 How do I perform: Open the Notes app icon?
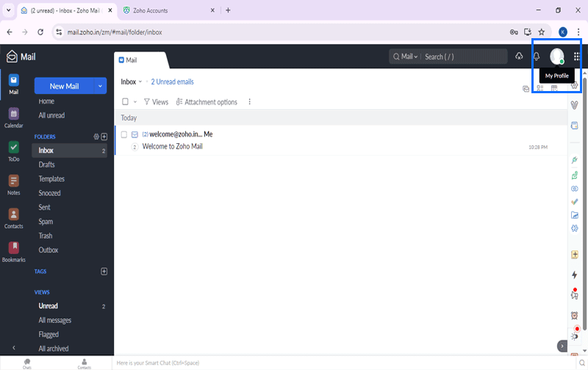pos(13,185)
